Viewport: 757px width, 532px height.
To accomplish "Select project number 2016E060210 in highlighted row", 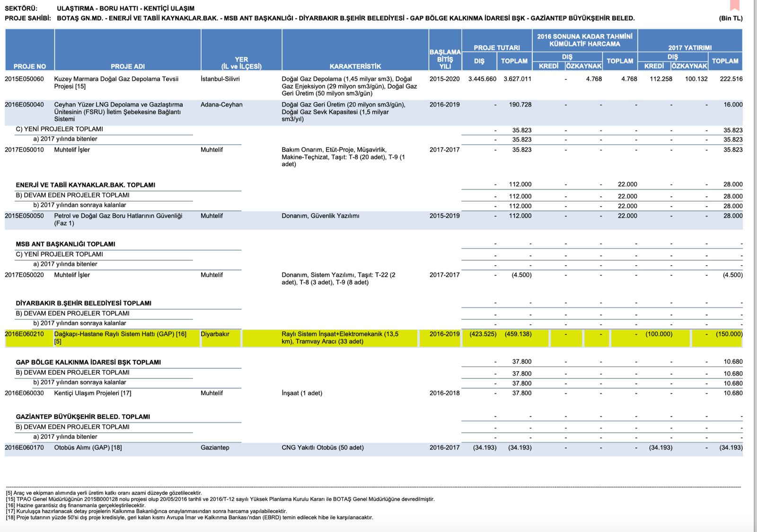I will click(x=24, y=334).
